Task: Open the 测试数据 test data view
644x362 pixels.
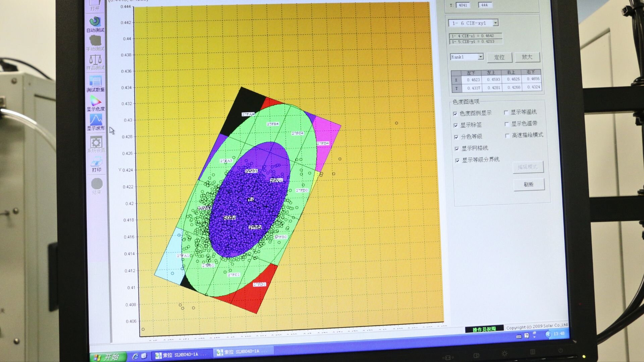Action: [x=95, y=84]
